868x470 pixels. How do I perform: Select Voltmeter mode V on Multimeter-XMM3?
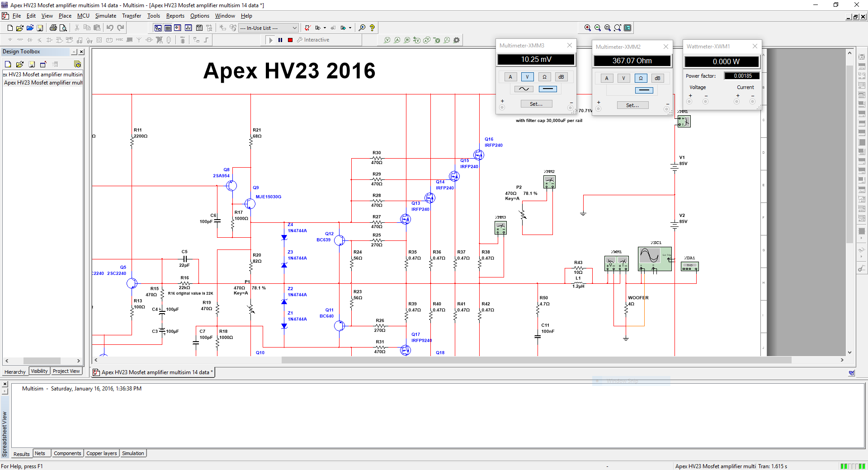pyautogui.click(x=527, y=77)
